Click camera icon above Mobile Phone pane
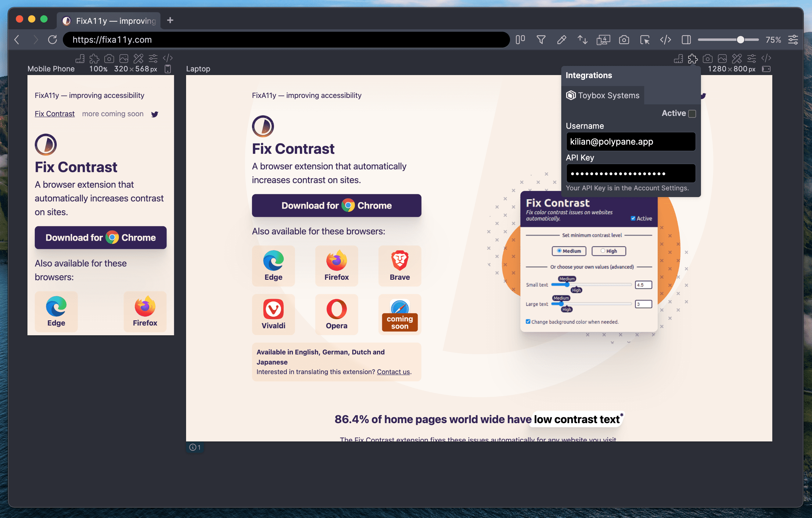 (x=109, y=59)
